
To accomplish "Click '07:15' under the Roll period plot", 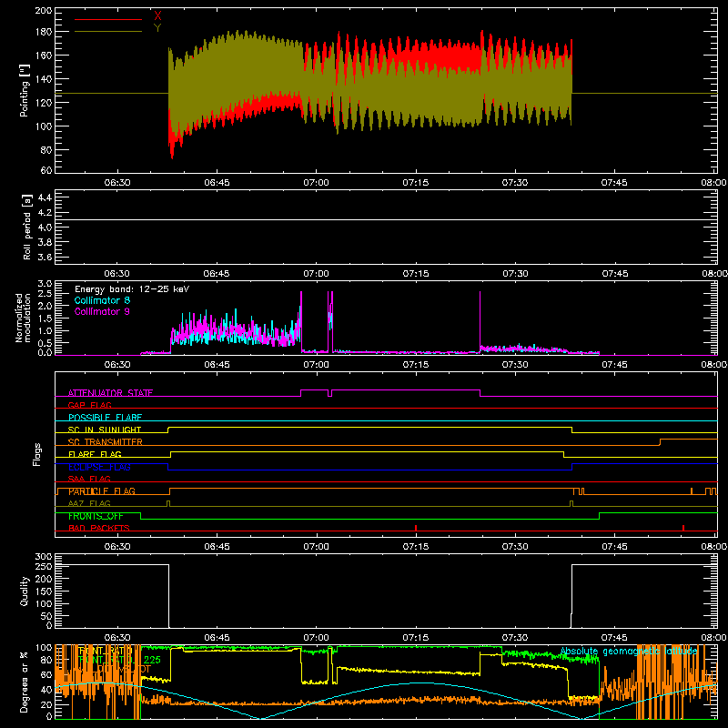I will [x=416, y=274].
